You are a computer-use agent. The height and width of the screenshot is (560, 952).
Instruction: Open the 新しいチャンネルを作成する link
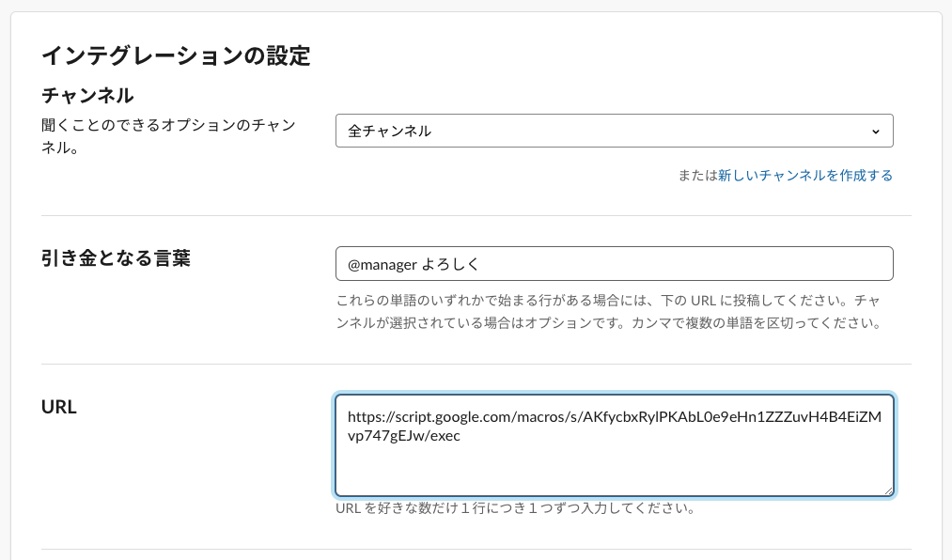(805, 176)
